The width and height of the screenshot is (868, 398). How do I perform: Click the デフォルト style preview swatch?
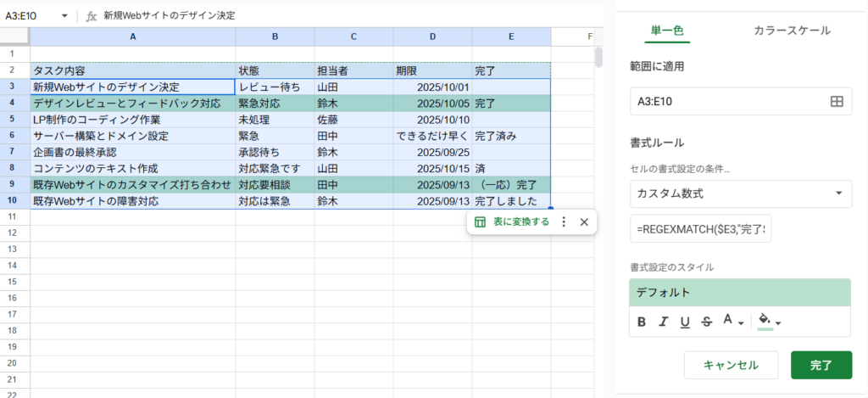740,293
